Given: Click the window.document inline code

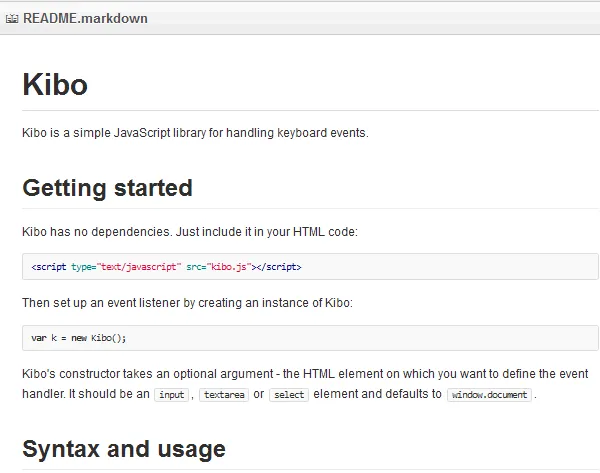Looking at the screenshot, I should pos(489,395).
